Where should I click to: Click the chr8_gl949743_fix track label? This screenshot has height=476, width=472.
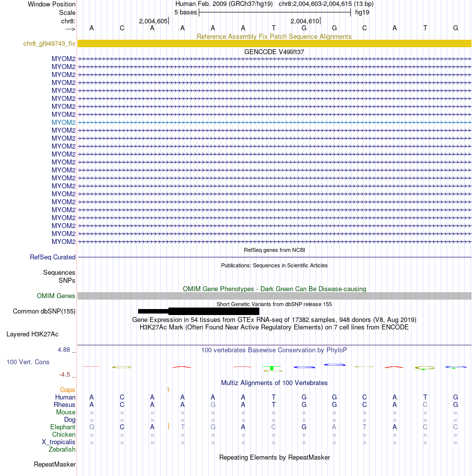(49, 43)
